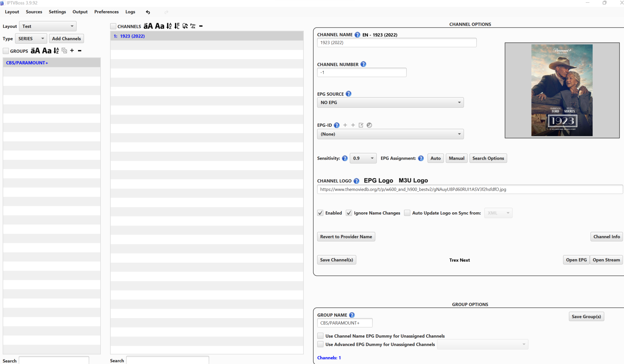Viewport: 624px width, 364px height.
Task: Toggle the Ignore Name Changes checkbox
Action: pyautogui.click(x=349, y=213)
